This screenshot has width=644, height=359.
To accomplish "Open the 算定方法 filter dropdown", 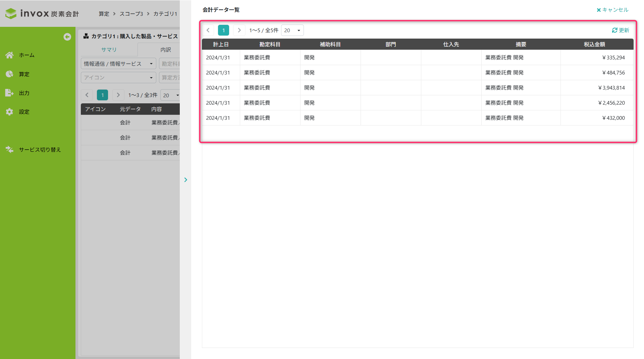I will tap(170, 78).
